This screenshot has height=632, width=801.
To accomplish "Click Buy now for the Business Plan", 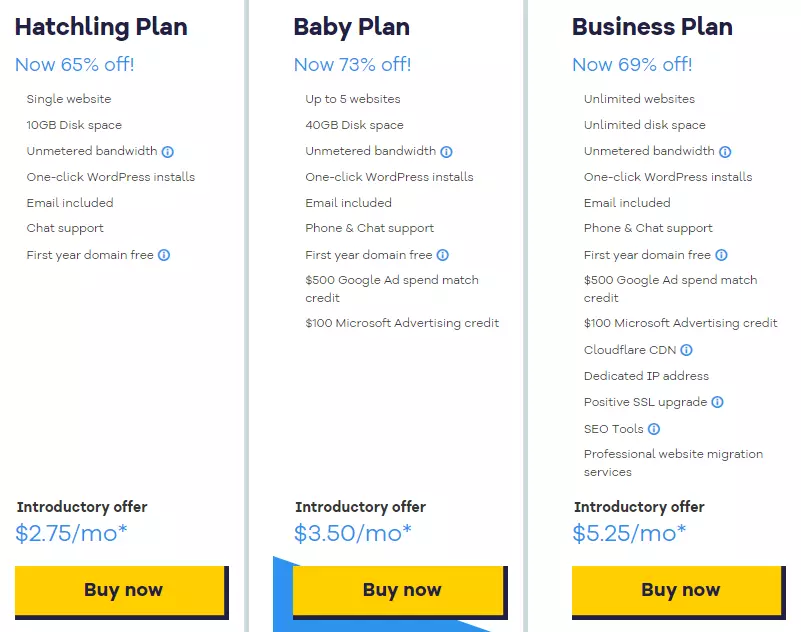I will click(679, 590).
